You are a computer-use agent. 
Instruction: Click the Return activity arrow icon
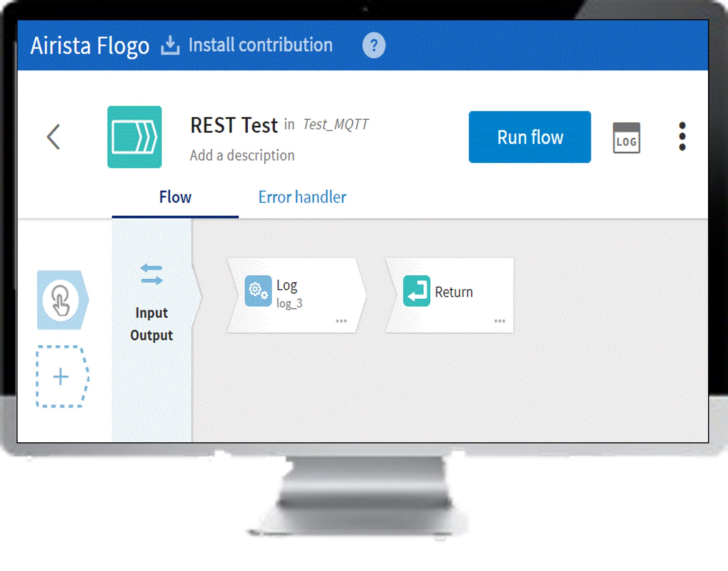416,291
